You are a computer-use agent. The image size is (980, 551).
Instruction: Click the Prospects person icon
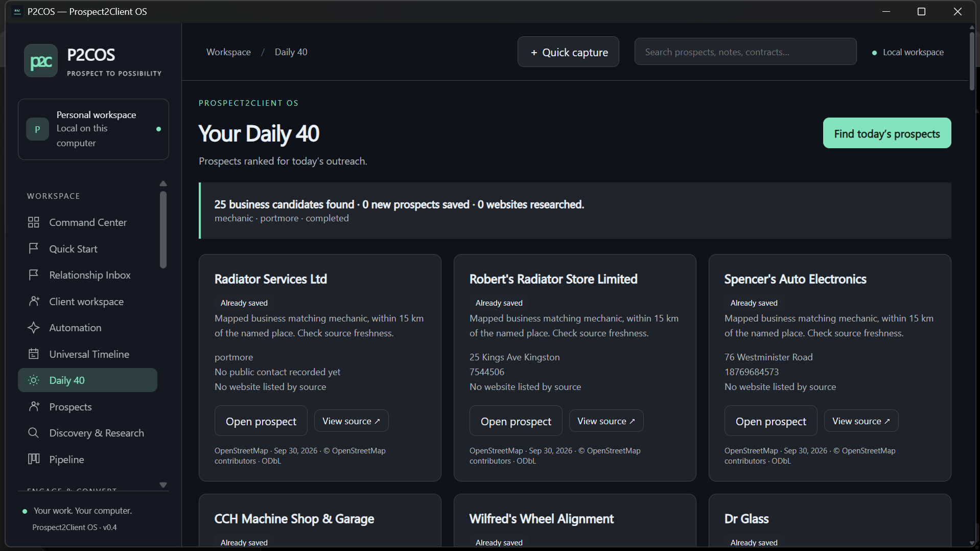point(34,407)
